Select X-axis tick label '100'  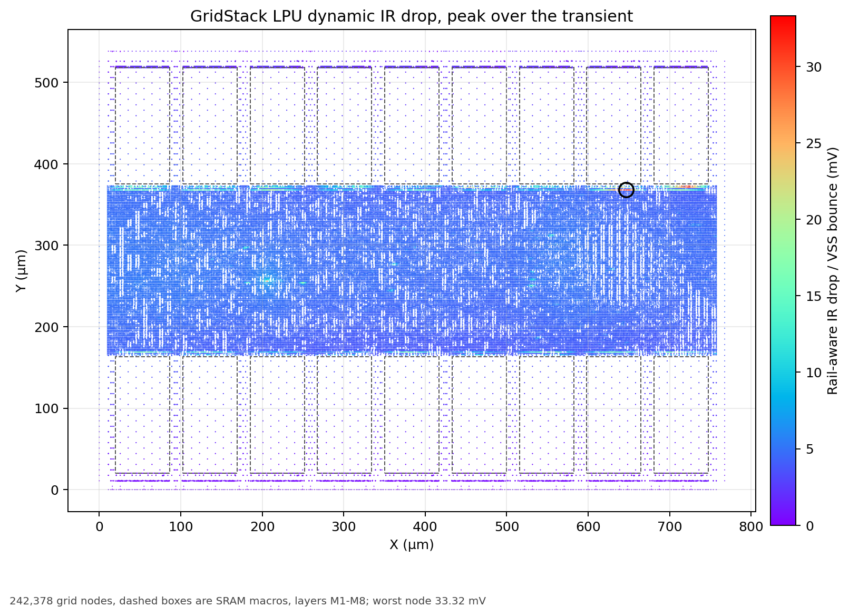pyautogui.click(x=181, y=526)
